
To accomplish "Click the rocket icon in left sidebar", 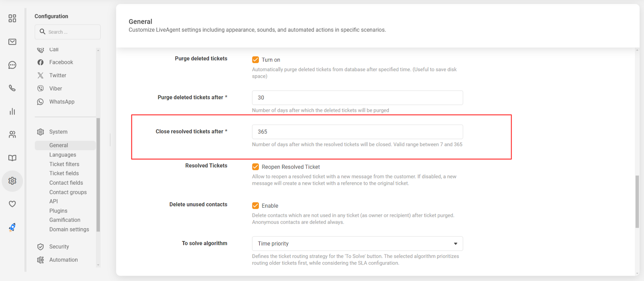I will click(x=12, y=227).
